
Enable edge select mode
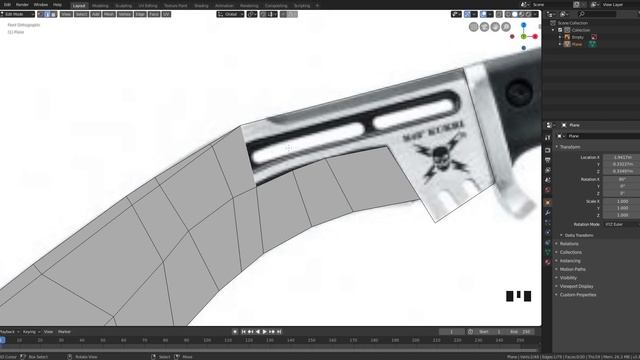click(x=47, y=14)
